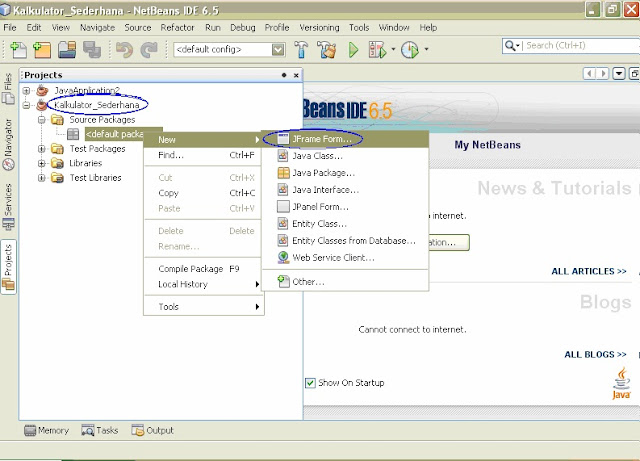This screenshot has height=461, width=640.
Task: Expand the JavaApplication2 project node
Action: 26,90
